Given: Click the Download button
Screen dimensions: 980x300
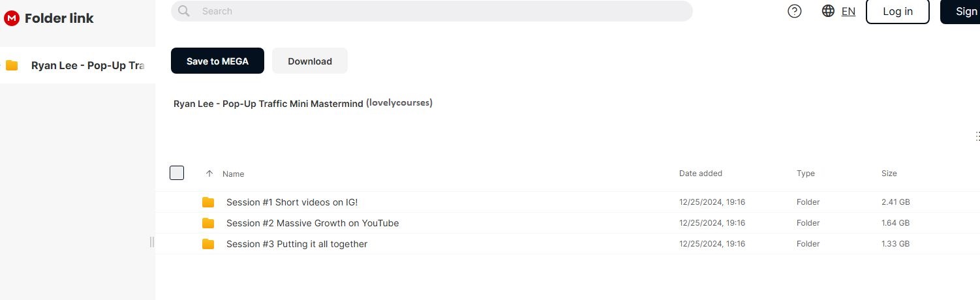Looking at the screenshot, I should click(x=310, y=61).
